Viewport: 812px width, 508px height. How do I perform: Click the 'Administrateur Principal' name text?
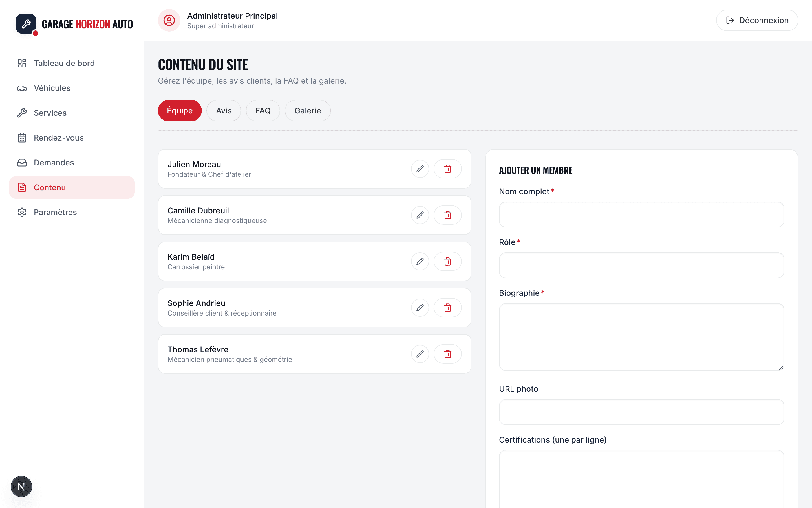[x=233, y=16]
